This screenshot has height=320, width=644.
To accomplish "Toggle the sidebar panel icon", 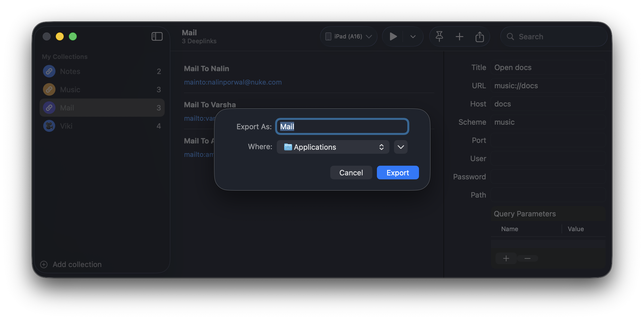I will (157, 36).
